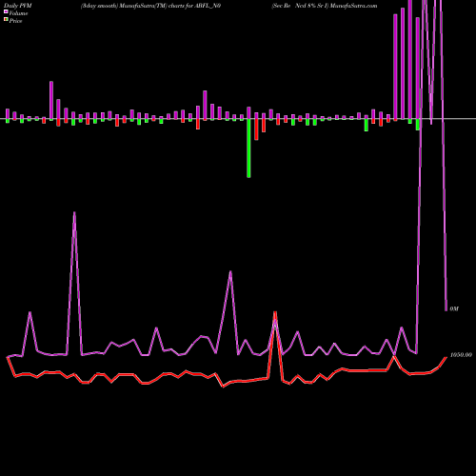476x476 pixels.
Task: Click the 'Daily PVM' title text
Action: 18,6
